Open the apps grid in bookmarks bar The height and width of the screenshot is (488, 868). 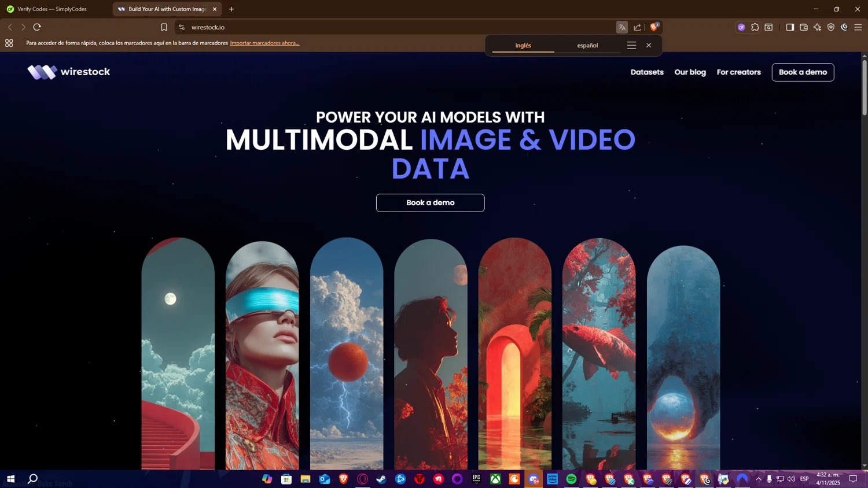point(9,43)
